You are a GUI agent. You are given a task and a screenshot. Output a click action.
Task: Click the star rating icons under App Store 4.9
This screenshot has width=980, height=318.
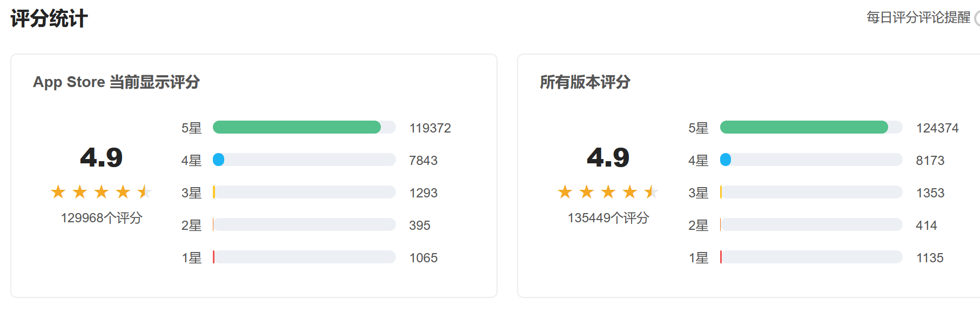pos(101,192)
